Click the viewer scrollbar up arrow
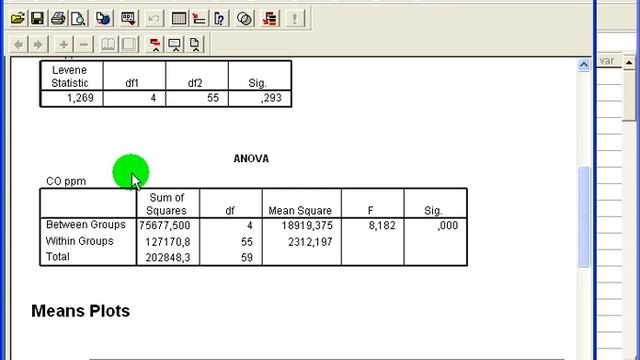The image size is (640, 360). click(584, 65)
